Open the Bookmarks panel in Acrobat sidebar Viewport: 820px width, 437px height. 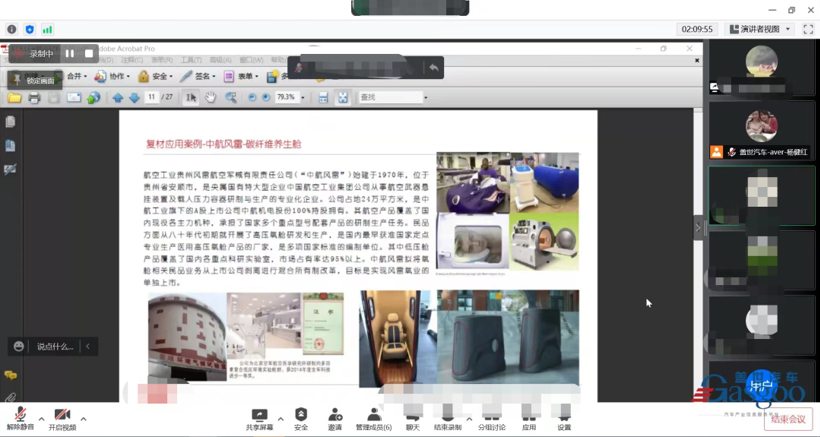[x=10, y=146]
